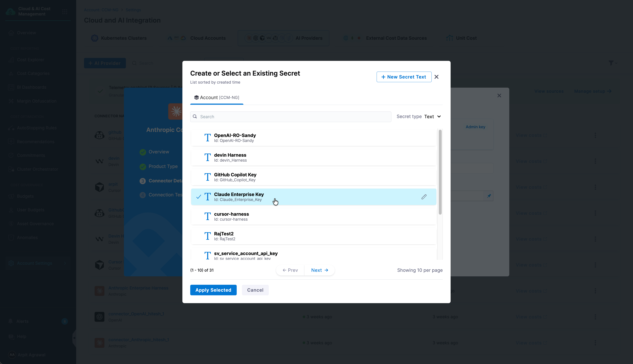Viewport: 633px width, 364px height.
Task: Open the connector_OpenAI_hitesh_1 connector
Action: [136, 314]
